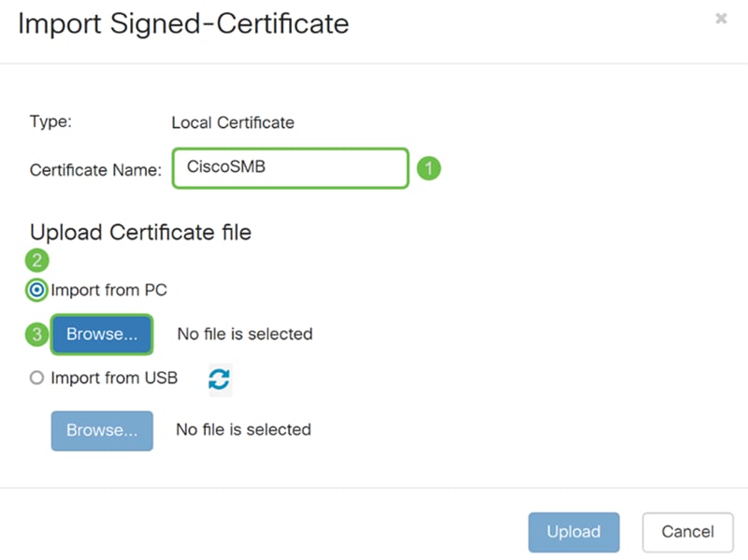The height and width of the screenshot is (560, 748).
Task: Click the PC 'No file is selected' text
Action: [x=245, y=334]
